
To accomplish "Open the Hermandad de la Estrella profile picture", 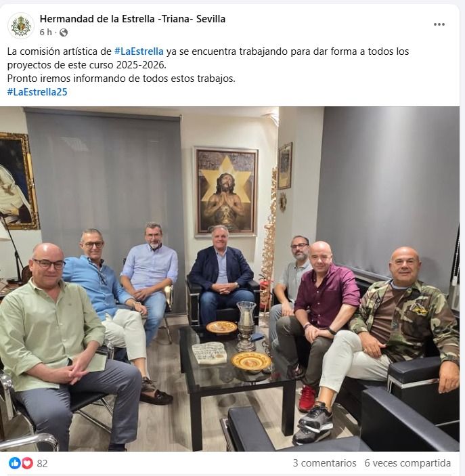I will pos(21,26).
